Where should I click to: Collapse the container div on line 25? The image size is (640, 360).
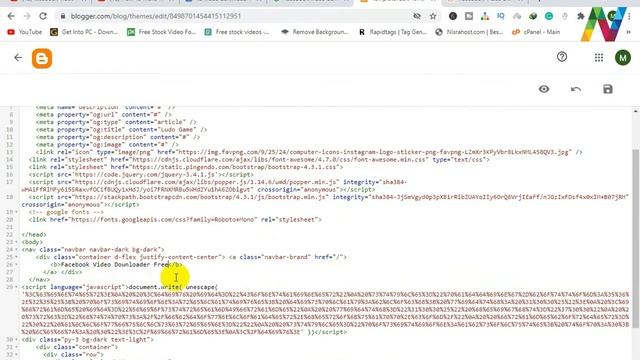(16, 257)
